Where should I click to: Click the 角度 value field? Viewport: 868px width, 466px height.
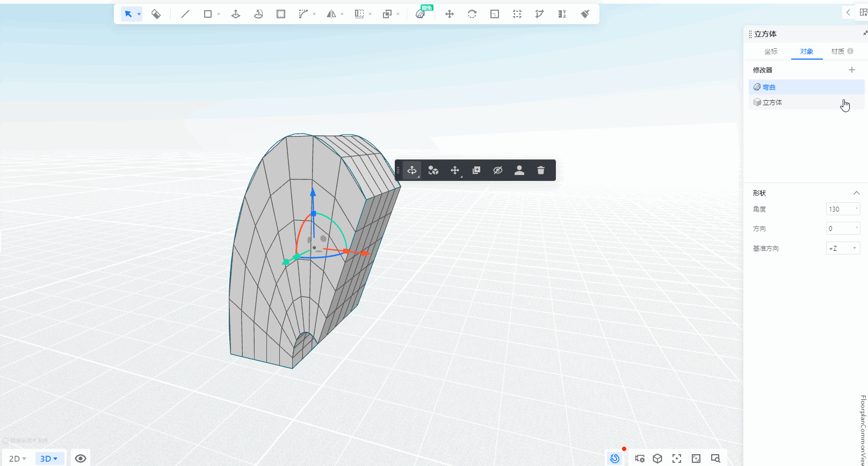click(841, 209)
